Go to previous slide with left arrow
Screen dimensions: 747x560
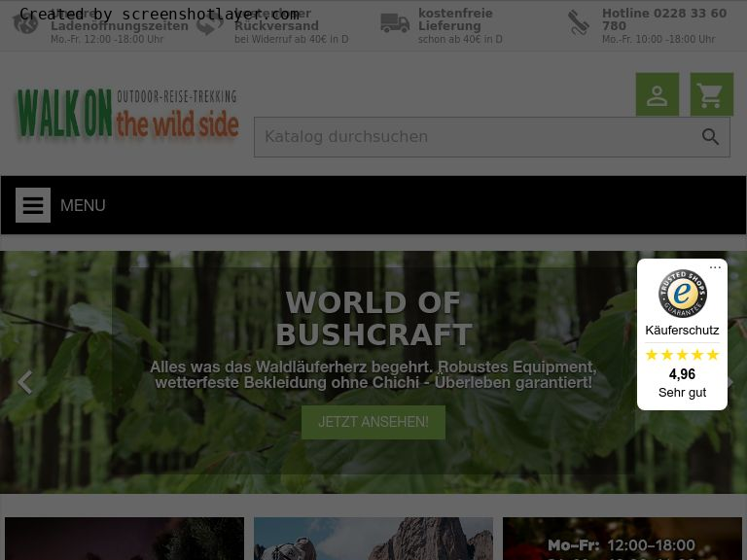24,382
